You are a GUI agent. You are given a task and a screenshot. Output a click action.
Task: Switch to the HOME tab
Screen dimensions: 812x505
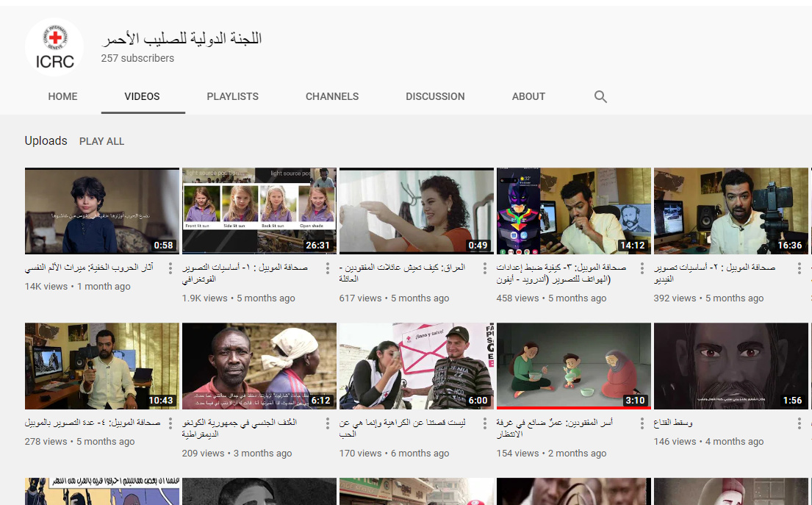63,96
